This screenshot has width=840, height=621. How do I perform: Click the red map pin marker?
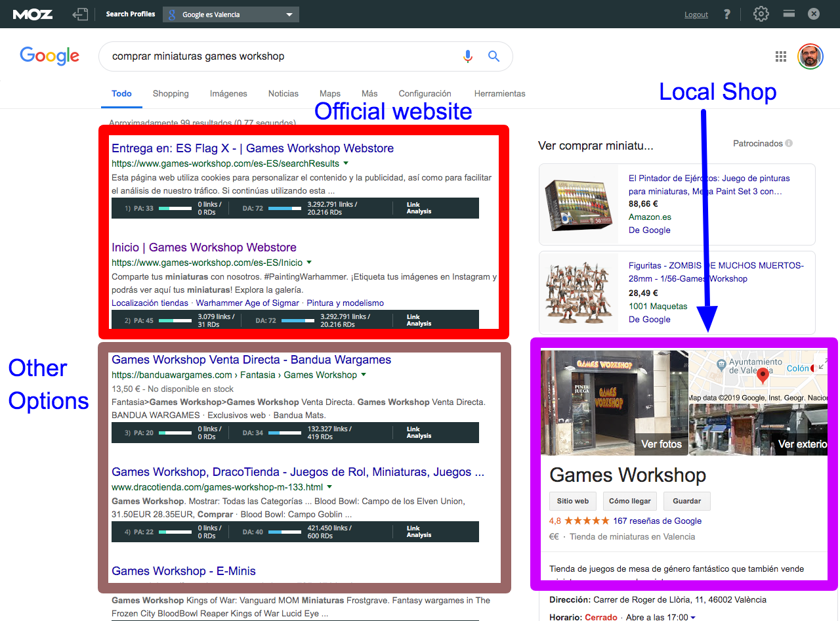(763, 376)
